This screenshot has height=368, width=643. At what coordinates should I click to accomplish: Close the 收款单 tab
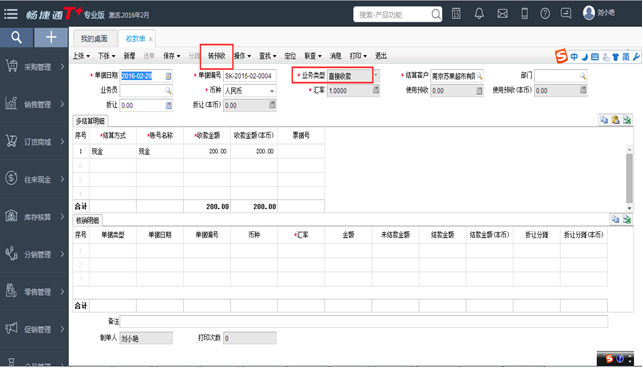point(150,39)
